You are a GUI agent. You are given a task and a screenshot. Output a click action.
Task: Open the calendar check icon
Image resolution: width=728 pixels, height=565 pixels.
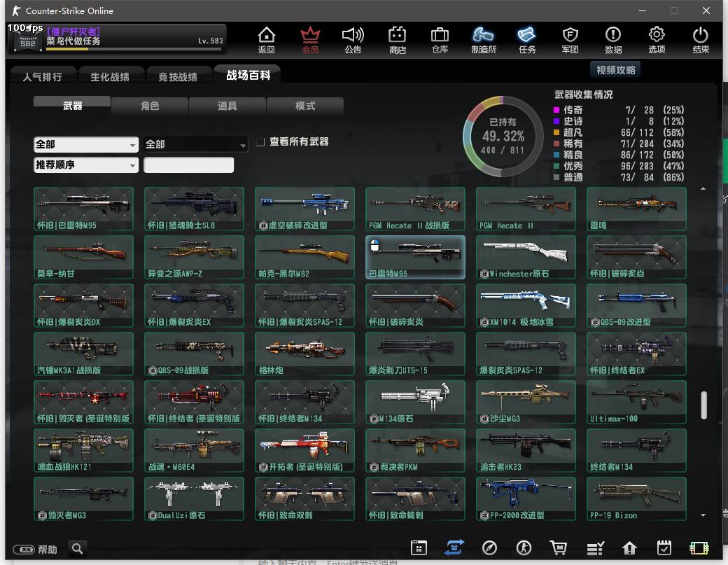[664, 548]
